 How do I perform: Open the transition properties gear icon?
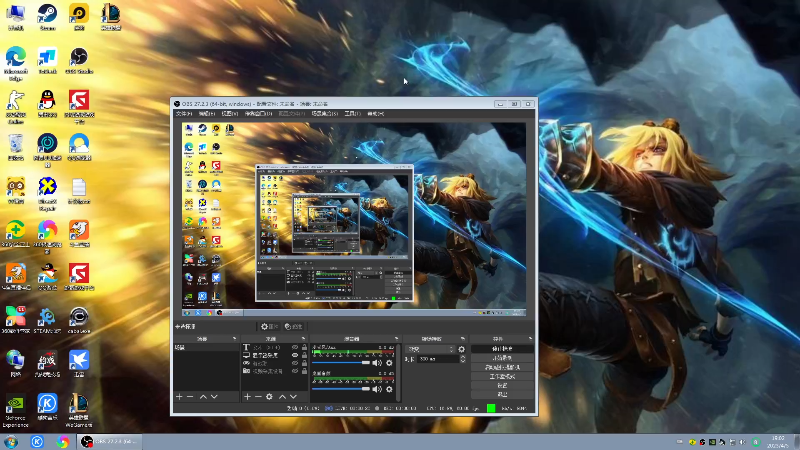462,349
